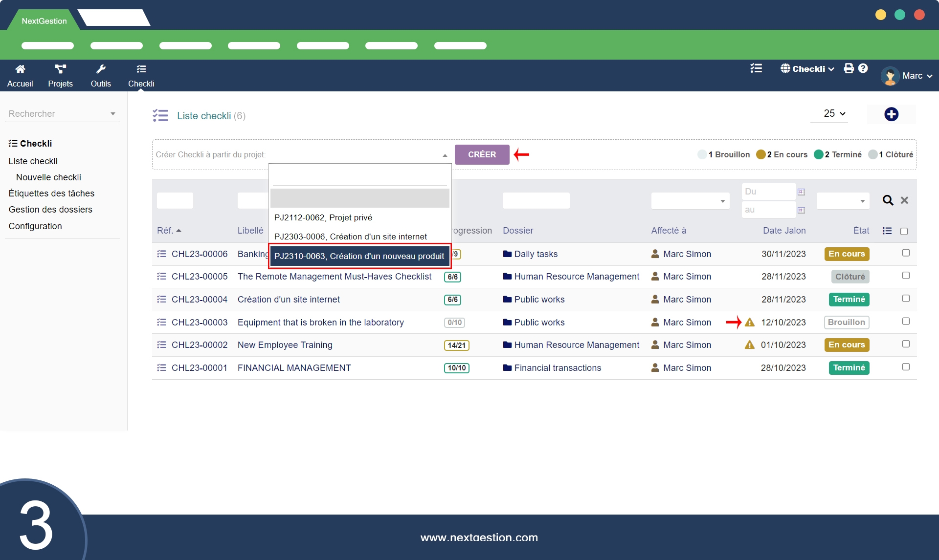
Task: Select PJ2310-0063 Création d'un nouveau produit
Action: (x=359, y=256)
